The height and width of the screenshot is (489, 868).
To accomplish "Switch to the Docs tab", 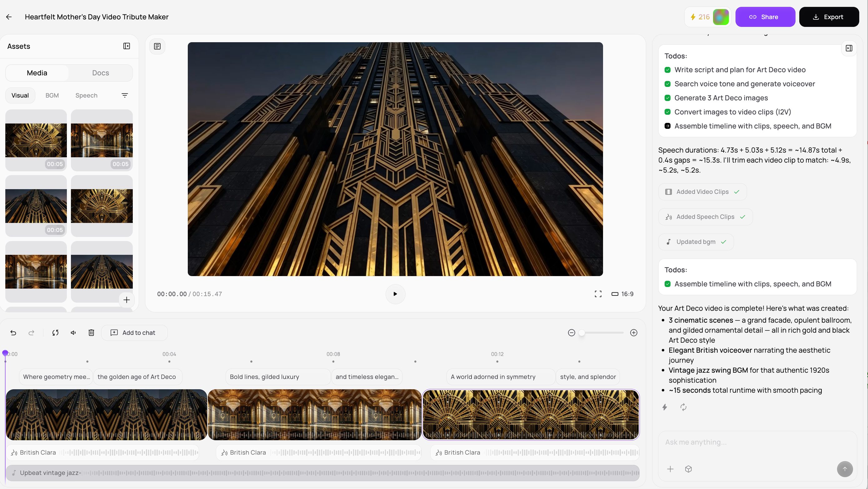I will point(100,73).
